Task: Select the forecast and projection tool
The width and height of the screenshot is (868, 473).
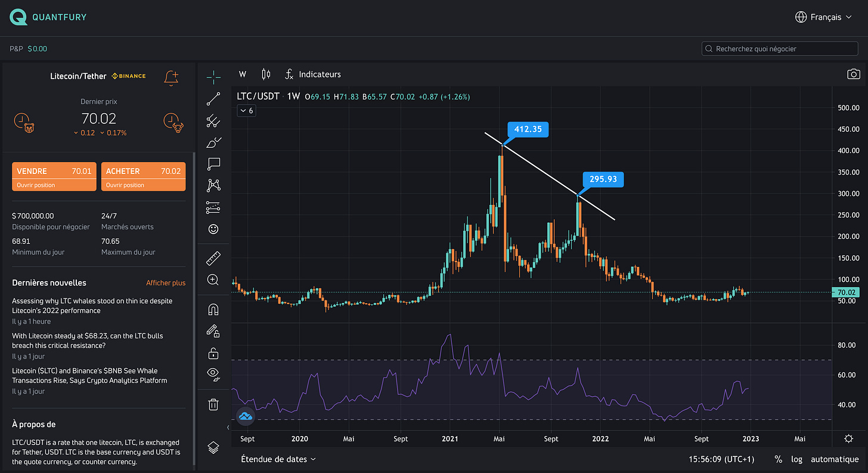Action: (x=213, y=207)
